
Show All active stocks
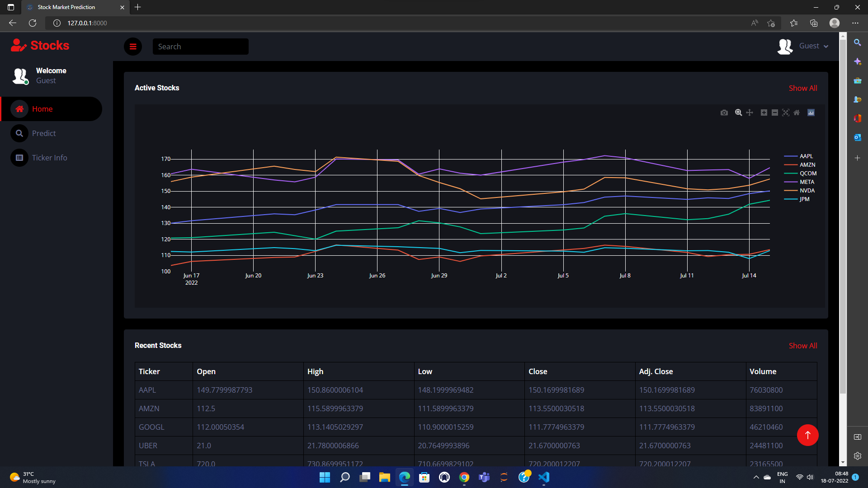(803, 88)
